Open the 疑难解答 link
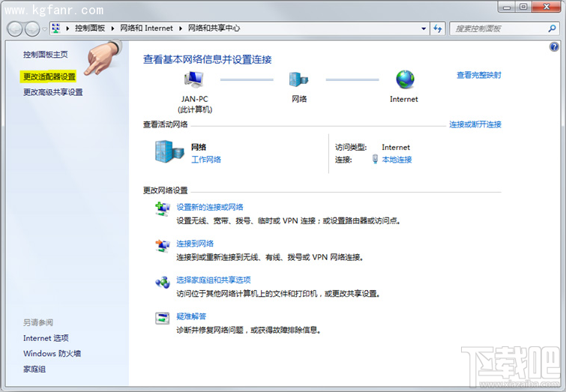 point(191,316)
